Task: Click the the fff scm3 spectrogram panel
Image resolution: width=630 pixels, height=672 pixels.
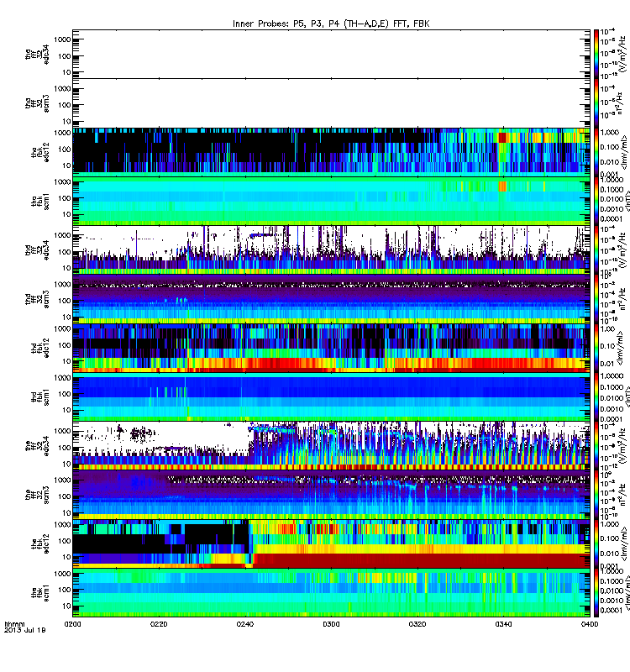Action: 331,495
